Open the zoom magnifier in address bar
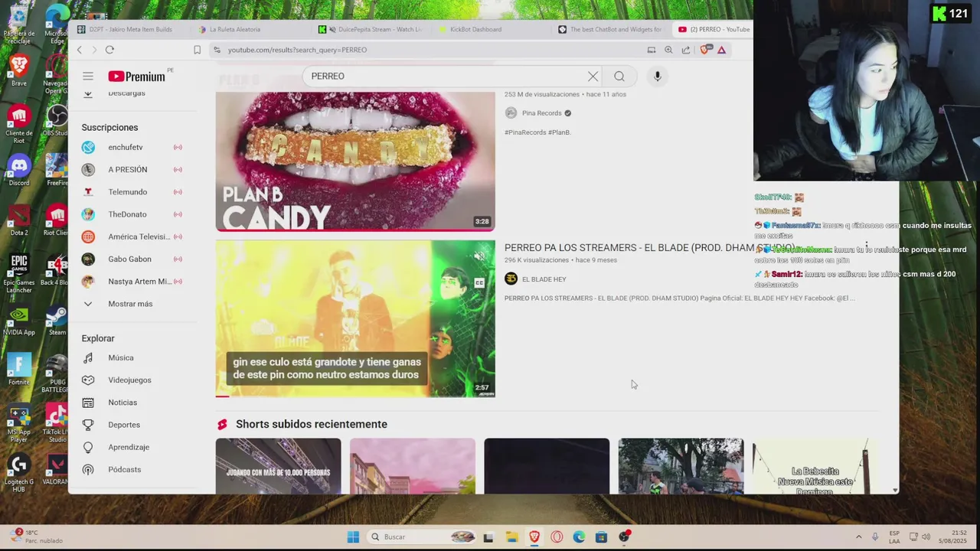 pos(668,50)
